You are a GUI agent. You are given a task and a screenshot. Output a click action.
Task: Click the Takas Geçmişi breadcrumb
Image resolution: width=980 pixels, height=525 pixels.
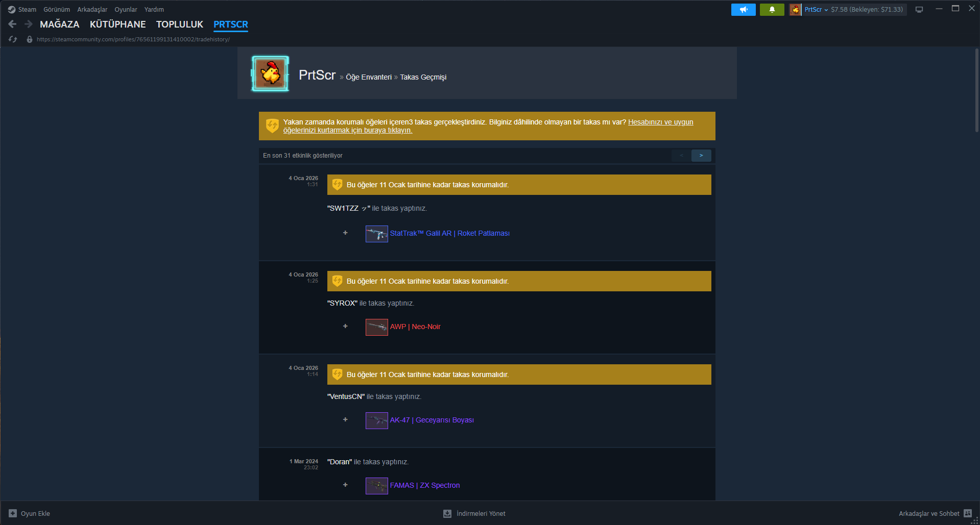[423, 77]
